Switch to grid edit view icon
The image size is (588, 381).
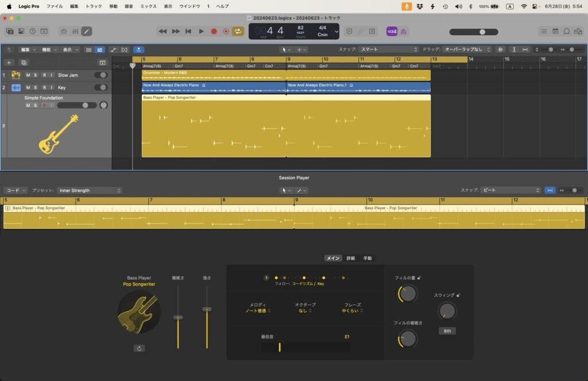[x=88, y=50]
